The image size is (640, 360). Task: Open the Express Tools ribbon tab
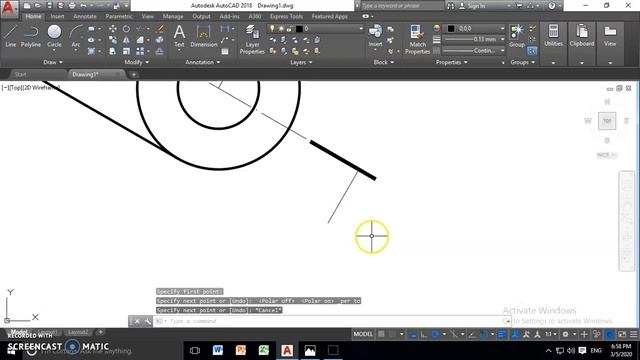286,16
